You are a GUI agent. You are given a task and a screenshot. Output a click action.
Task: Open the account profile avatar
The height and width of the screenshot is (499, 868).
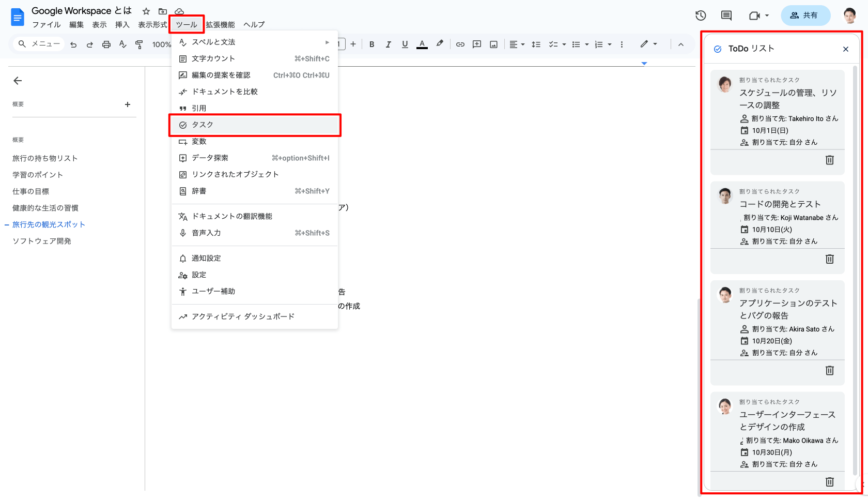(850, 16)
